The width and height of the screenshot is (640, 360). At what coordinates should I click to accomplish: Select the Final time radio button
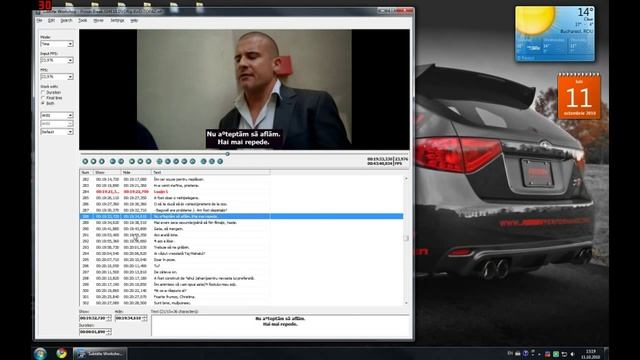click(43, 98)
